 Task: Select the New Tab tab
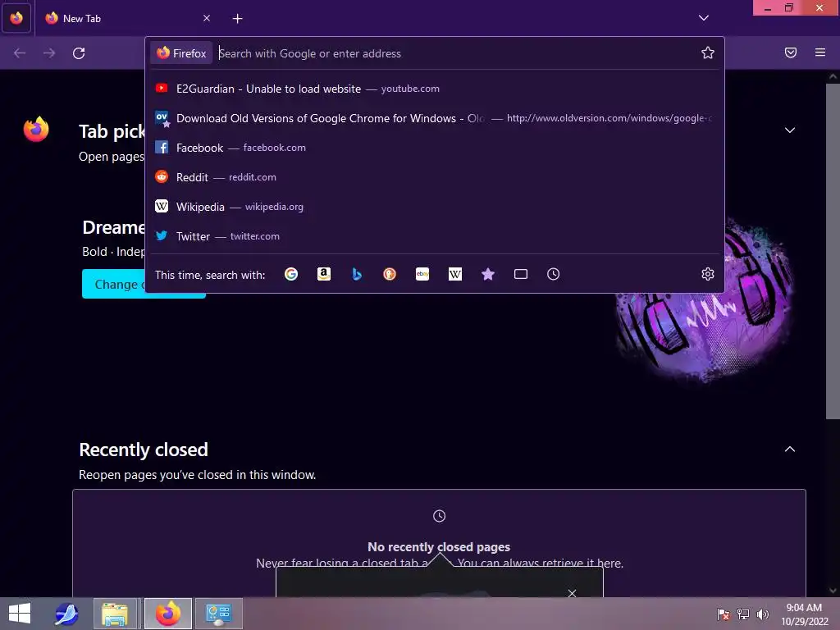pyautogui.click(x=127, y=18)
